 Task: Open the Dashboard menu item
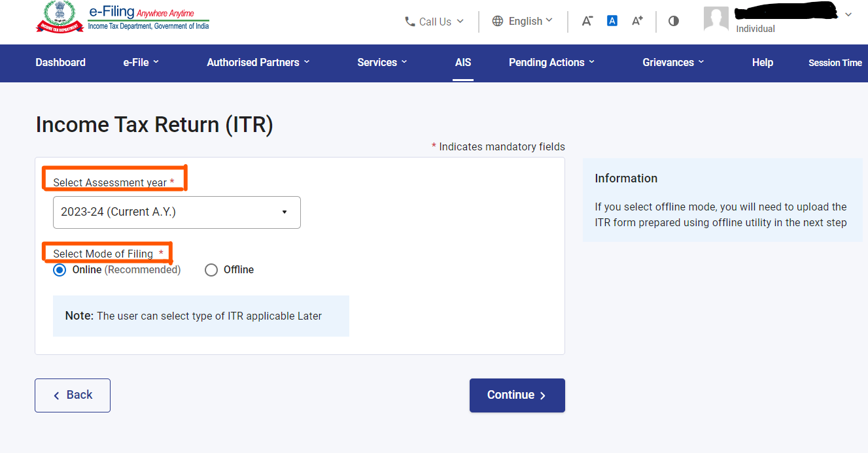coord(60,62)
